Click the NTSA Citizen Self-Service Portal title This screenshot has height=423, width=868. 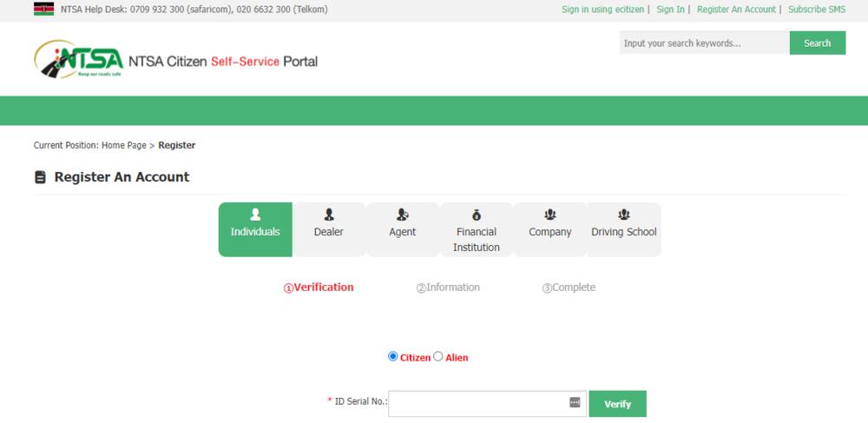223,62
